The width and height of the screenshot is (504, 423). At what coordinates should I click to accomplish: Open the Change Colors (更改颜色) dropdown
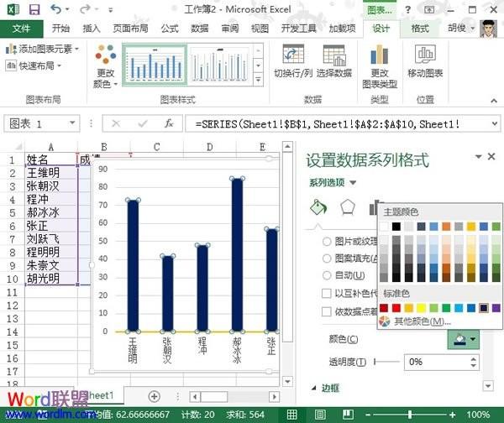tap(105, 65)
